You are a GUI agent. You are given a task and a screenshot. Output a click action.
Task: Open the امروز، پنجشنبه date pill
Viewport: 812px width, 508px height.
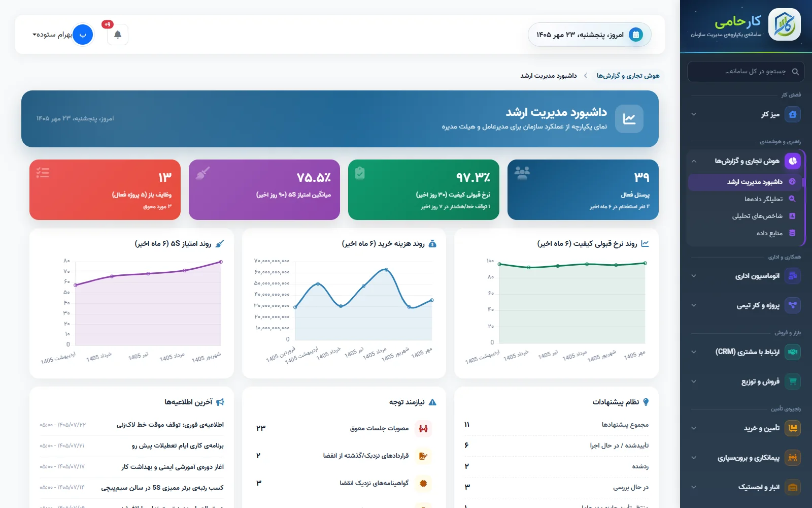(590, 35)
